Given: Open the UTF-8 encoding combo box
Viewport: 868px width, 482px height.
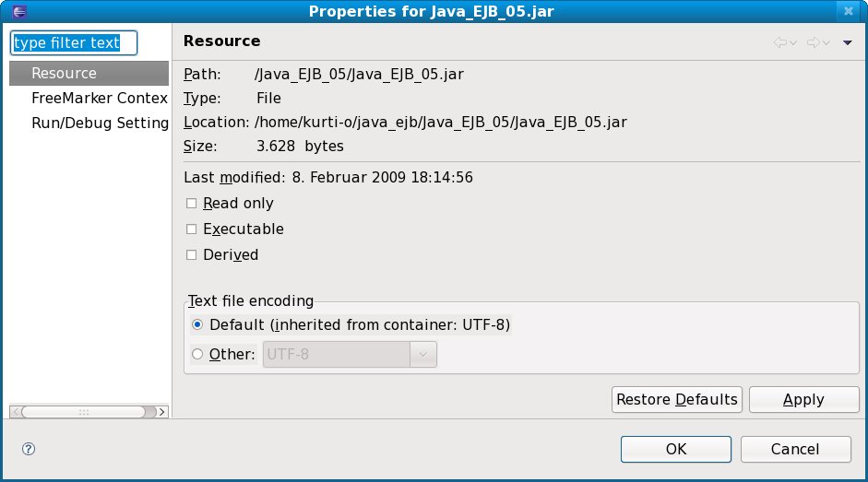Looking at the screenshot, I should (423, 354).
